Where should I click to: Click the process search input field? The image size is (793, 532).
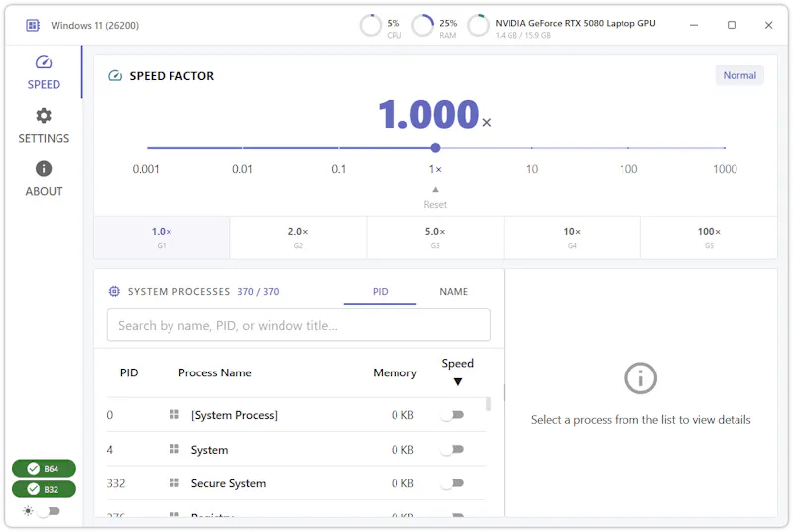(298, 325)
